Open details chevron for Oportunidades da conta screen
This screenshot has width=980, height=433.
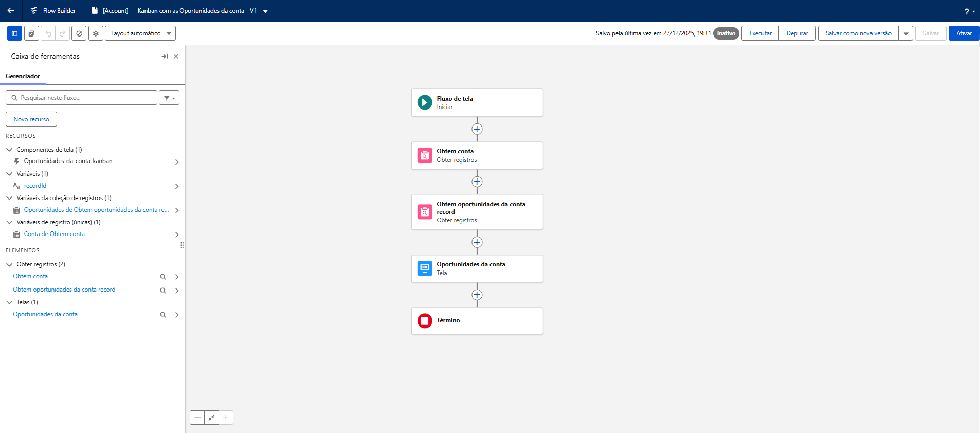click(x=177, y=315)
